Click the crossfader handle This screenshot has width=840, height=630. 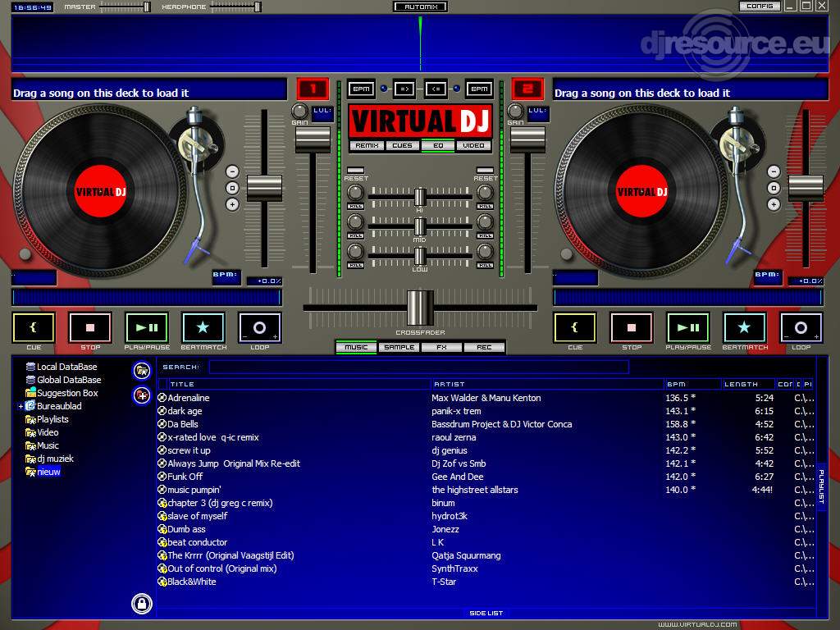[x=421, y=308]
